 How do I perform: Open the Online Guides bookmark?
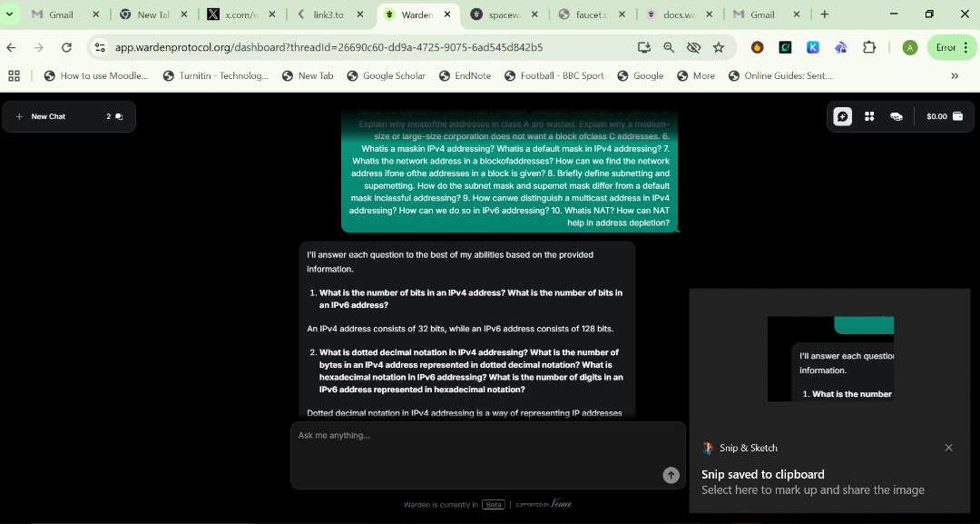(780, 75)
